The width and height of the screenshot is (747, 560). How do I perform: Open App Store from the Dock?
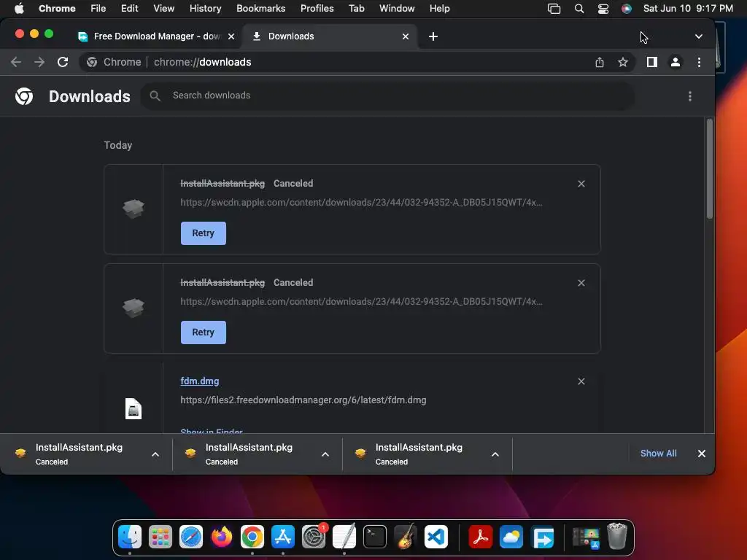[x=283, y=537]
